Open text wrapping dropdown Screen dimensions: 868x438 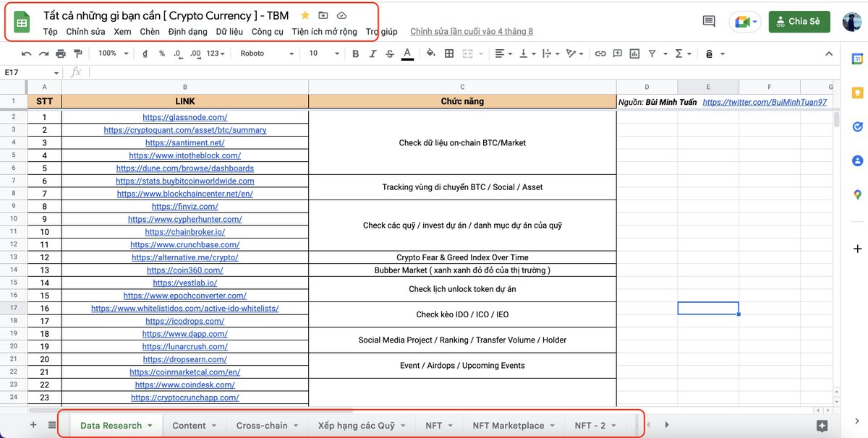550,53
